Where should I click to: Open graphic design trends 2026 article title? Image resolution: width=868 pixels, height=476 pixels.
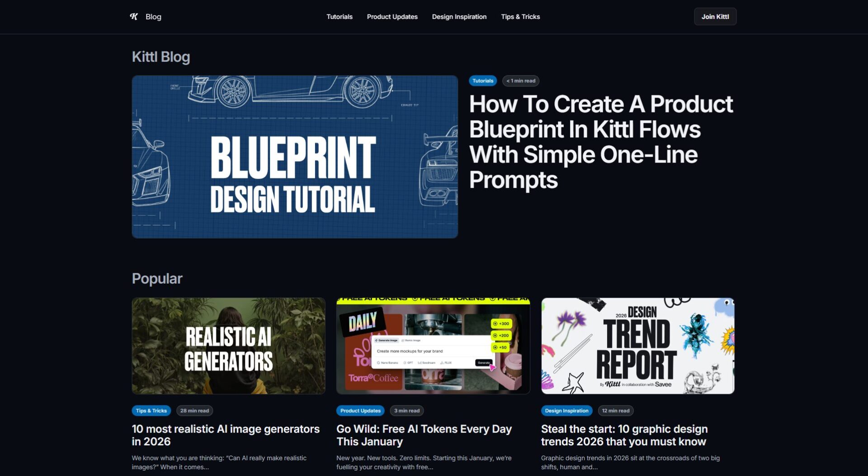coord(624,435)
